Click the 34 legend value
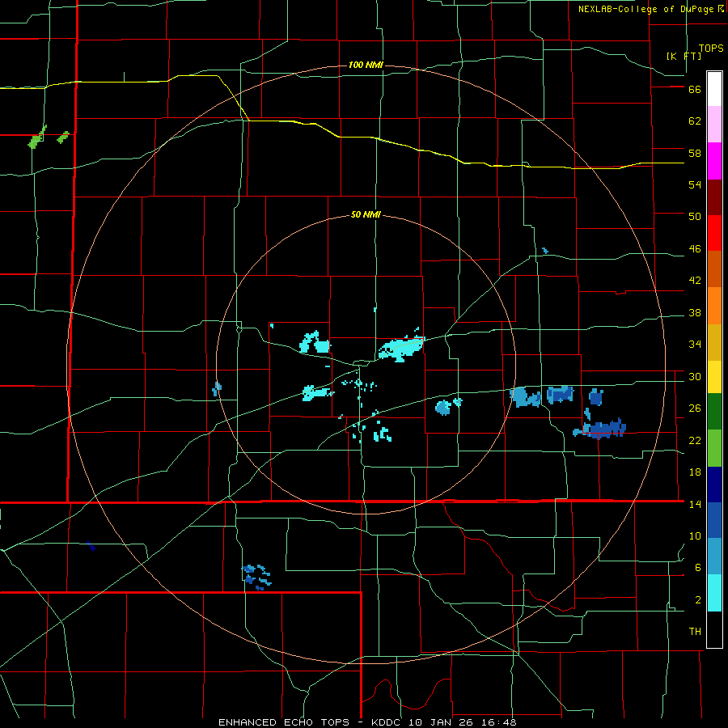Screen dimensions: 728x728 click(695, 345)
